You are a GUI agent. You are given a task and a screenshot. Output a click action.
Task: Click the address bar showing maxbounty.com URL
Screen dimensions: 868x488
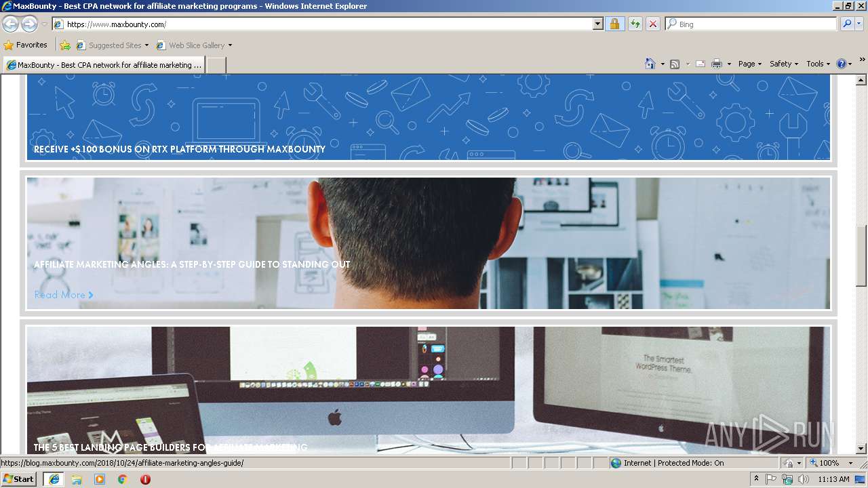click(322, 24)
